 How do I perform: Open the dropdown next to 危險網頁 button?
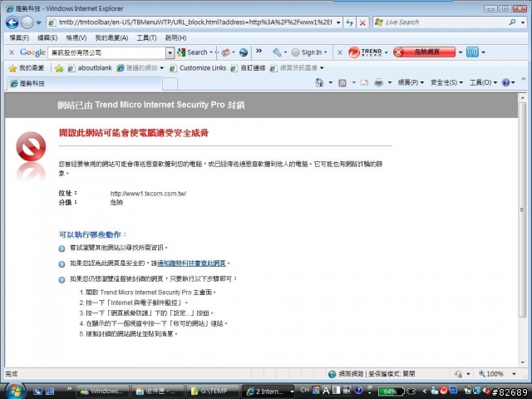coord(460,52)
